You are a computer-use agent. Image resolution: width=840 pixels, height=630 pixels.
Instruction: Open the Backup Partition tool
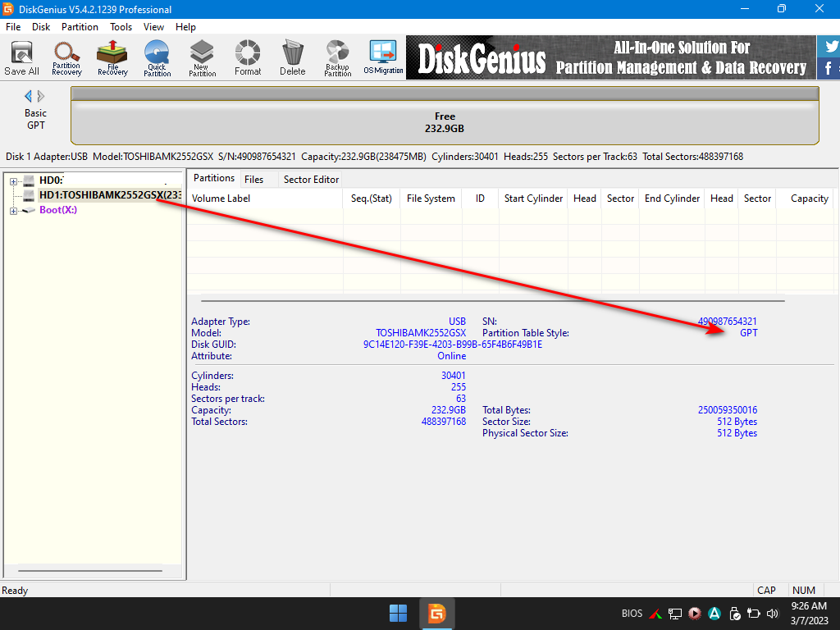coord(337,58)
